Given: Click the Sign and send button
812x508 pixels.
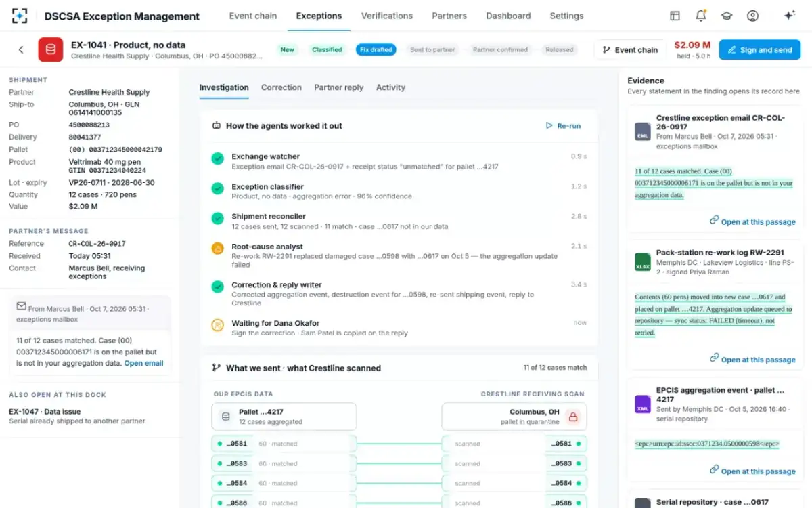Looking at the screenshot, I should pos(759,49).
